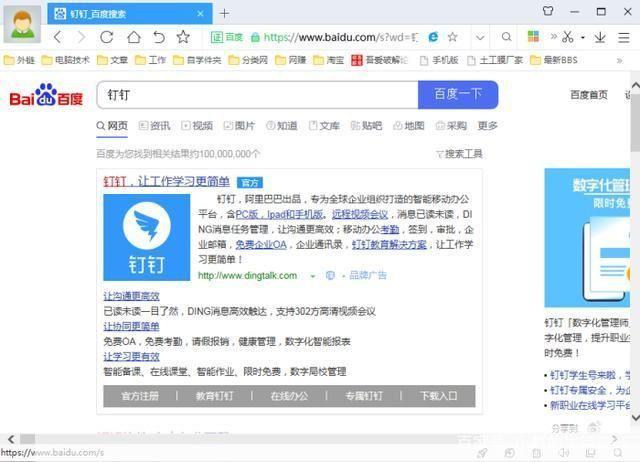Click the user avatar profile picture
Screen dimensions: 640x462
[x=22, y=24]
